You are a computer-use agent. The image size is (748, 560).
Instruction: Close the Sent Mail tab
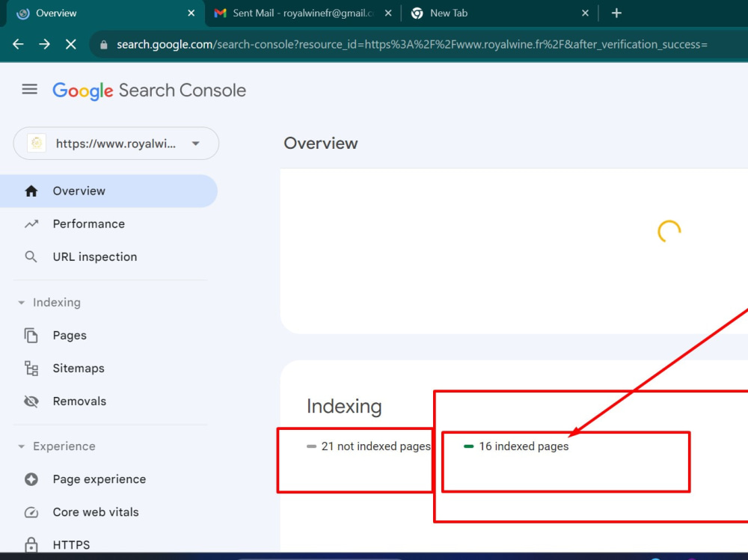[388, 13]
